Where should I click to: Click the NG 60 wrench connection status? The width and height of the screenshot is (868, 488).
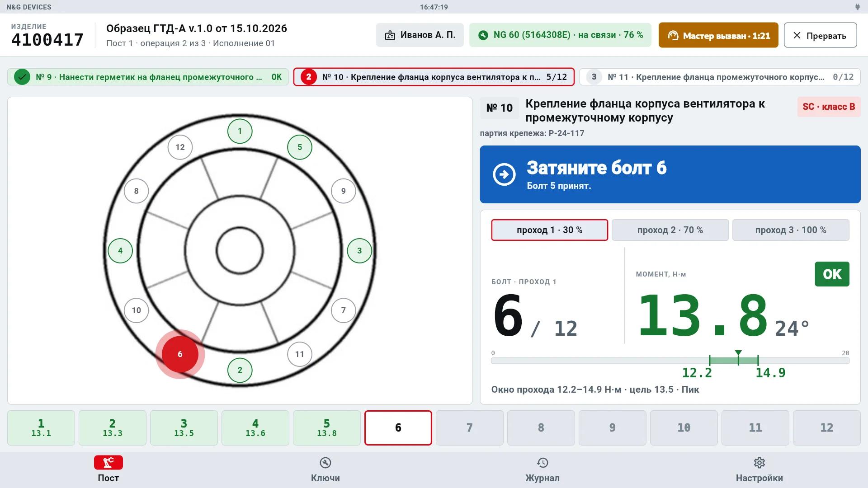(560, 35)
